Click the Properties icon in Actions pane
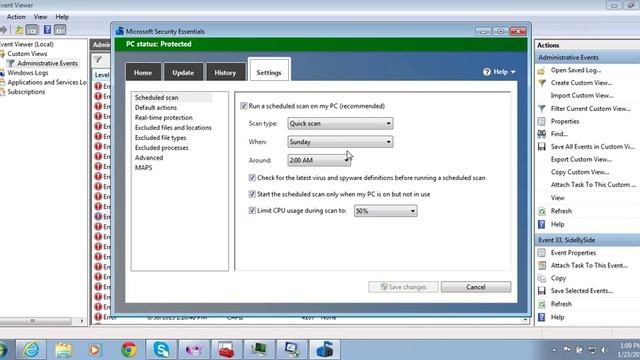Viewport: 640px width, 360px height. [x=542, y=121]
